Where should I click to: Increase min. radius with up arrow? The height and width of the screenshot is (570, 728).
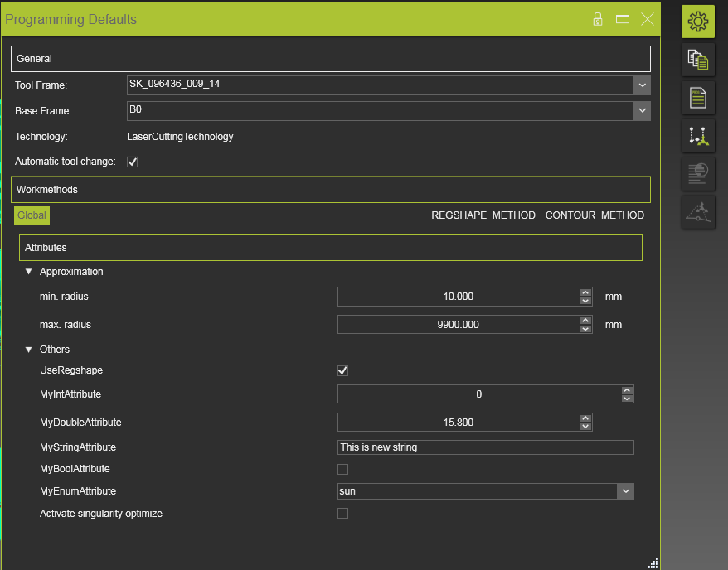[x=585, y=292]
